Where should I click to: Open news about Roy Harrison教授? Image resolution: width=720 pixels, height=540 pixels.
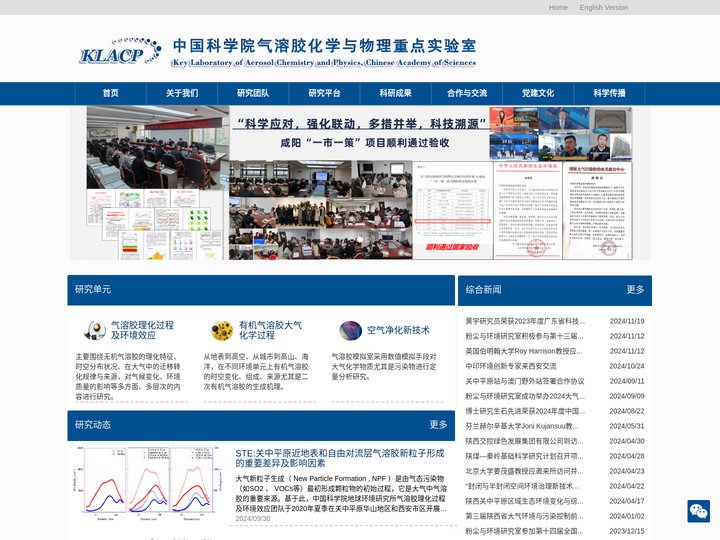(523, 351)
